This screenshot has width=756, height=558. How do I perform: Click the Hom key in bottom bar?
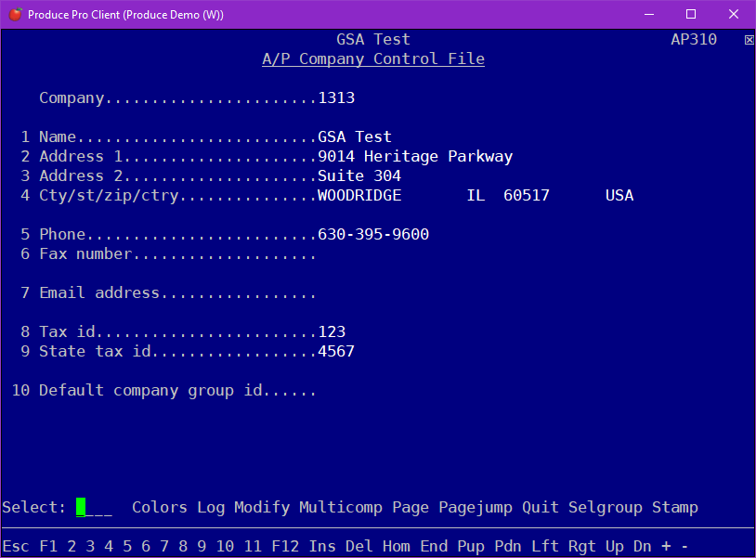coord(397,547)
